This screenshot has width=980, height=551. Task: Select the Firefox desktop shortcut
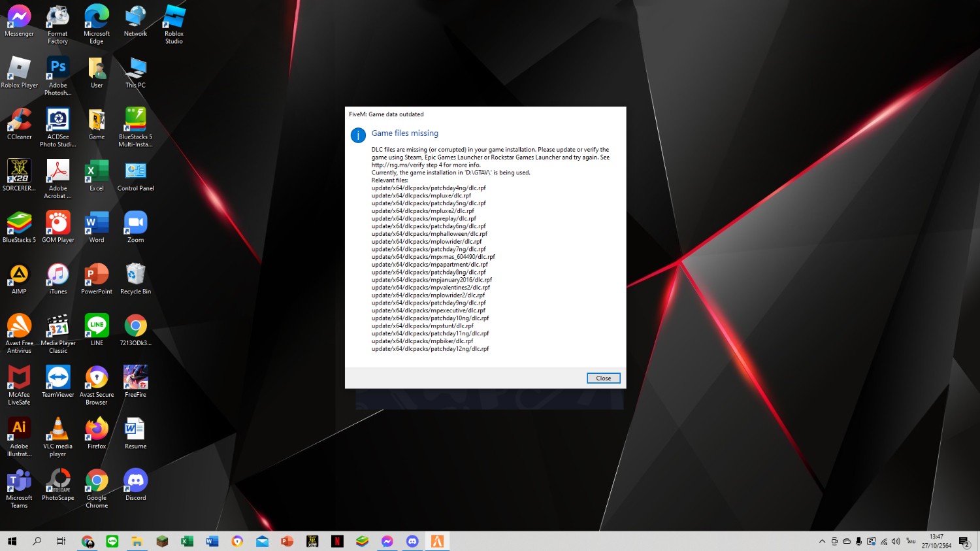point(97,435)
